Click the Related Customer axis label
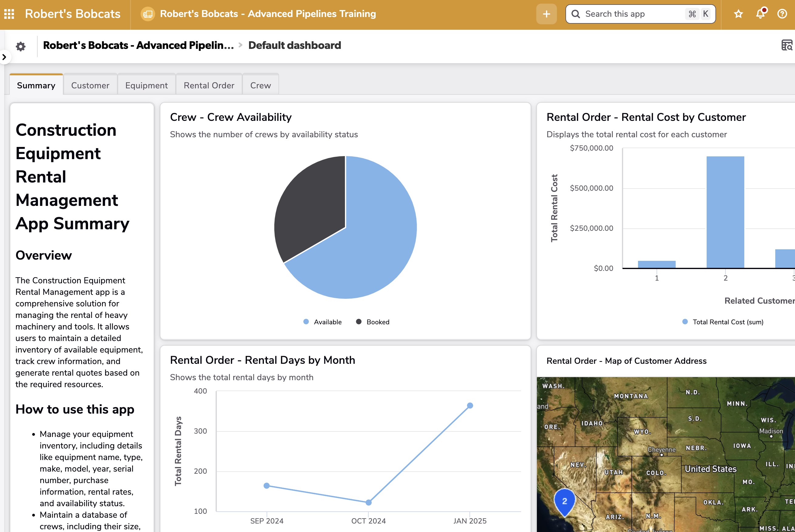The image size is (795, 532). [760, 301]
